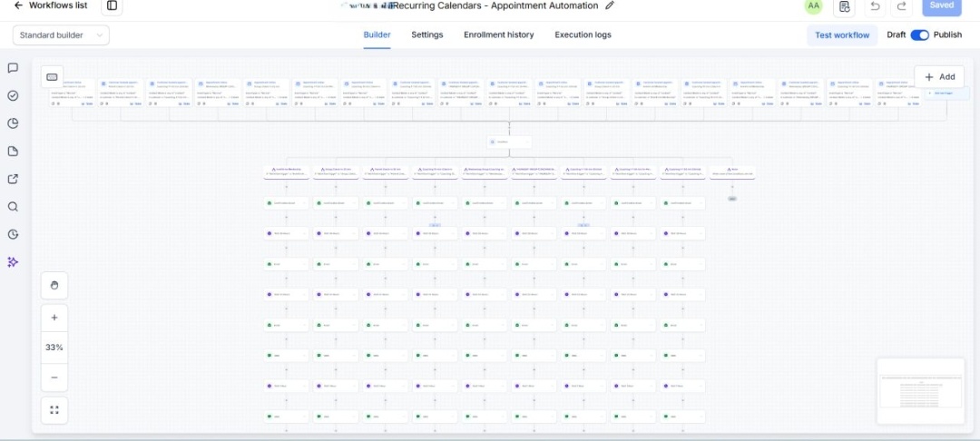Open the Execution logs tab
The height and width of the screenshot is (441, 980).
click(x=583, y=35)
